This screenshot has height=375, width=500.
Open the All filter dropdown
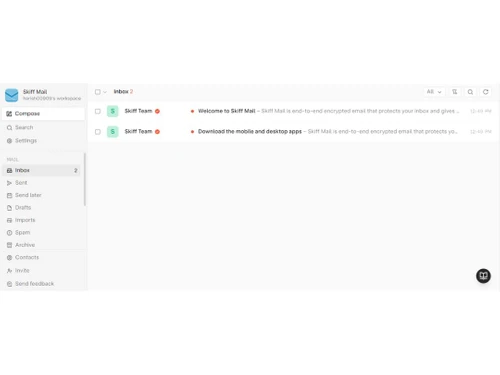click(434, 92)
